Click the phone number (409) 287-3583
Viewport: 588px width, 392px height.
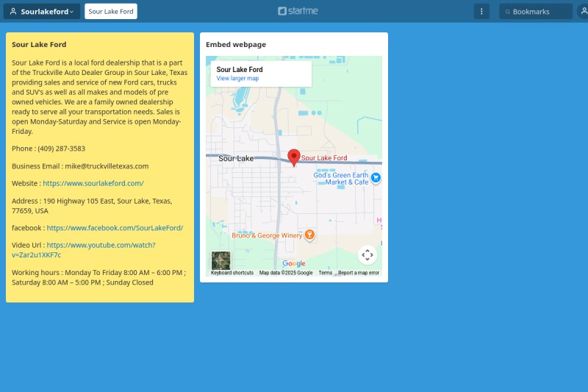(62, 149)
